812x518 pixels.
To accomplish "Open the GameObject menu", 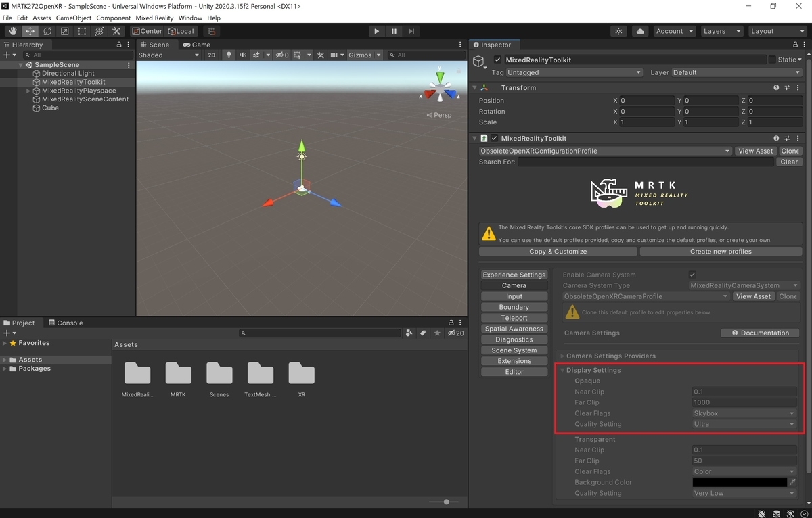I will tap(73, 18).
